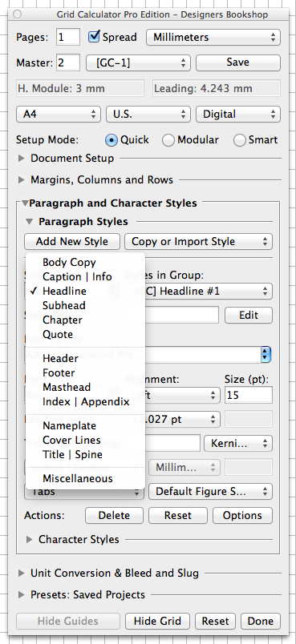Choose Index | Appendix from the menu
Viewport: 296px width, 644px height.
pos(85,401)
